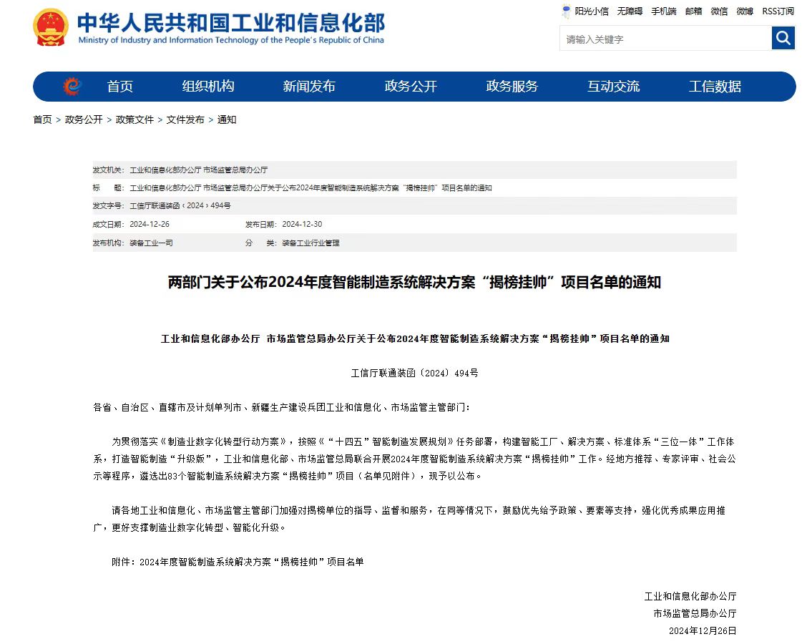Go to 通知 in the breadcrumb
The width and height of the screenshot is (812, 644).
pos(227,119)
